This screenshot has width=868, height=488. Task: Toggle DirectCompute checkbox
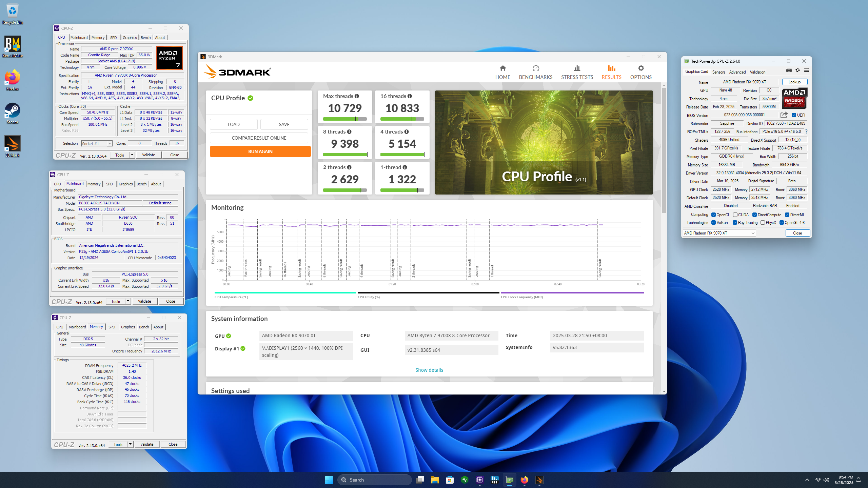[754, 215]
